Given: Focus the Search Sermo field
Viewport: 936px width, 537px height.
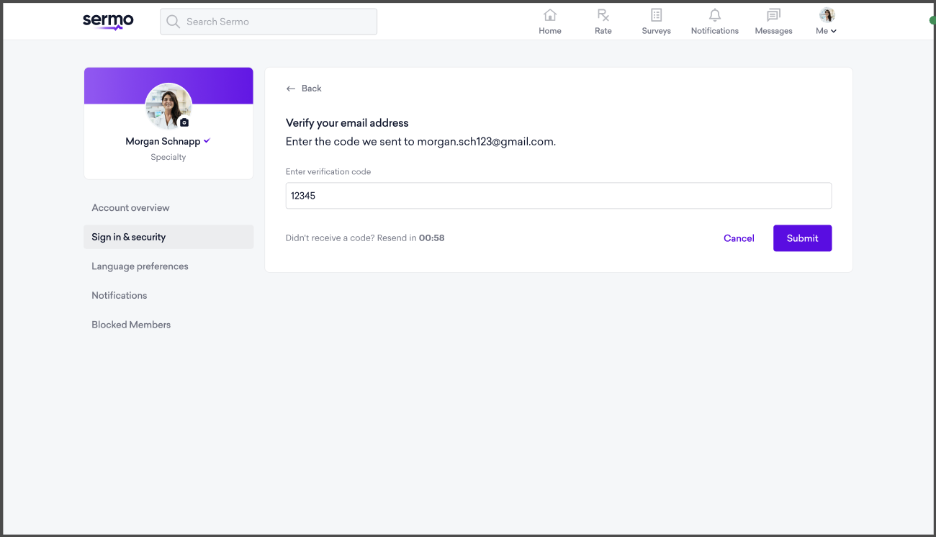Looking at the screenshot, I should coord(269,21).
